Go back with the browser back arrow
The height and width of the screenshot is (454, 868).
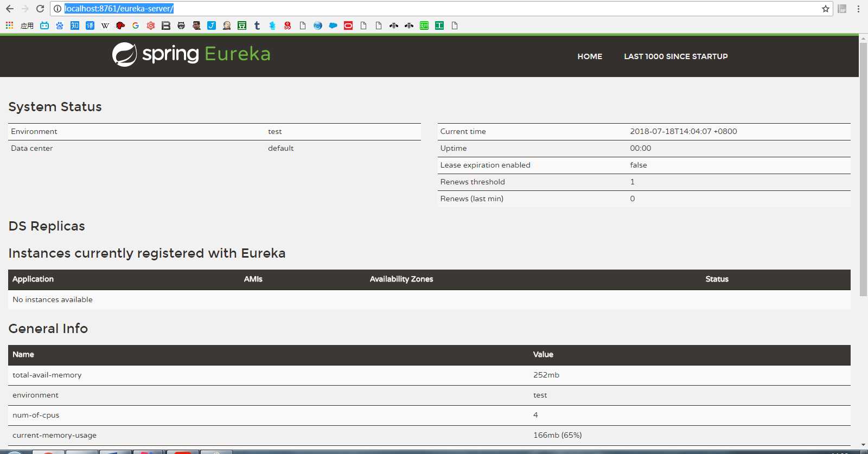coord(9,9)
